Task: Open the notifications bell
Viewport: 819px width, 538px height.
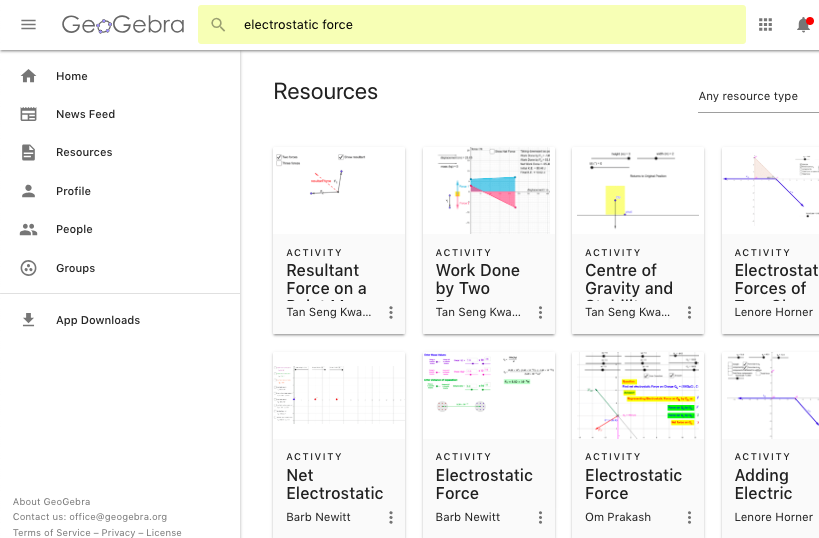Action: 803,25
